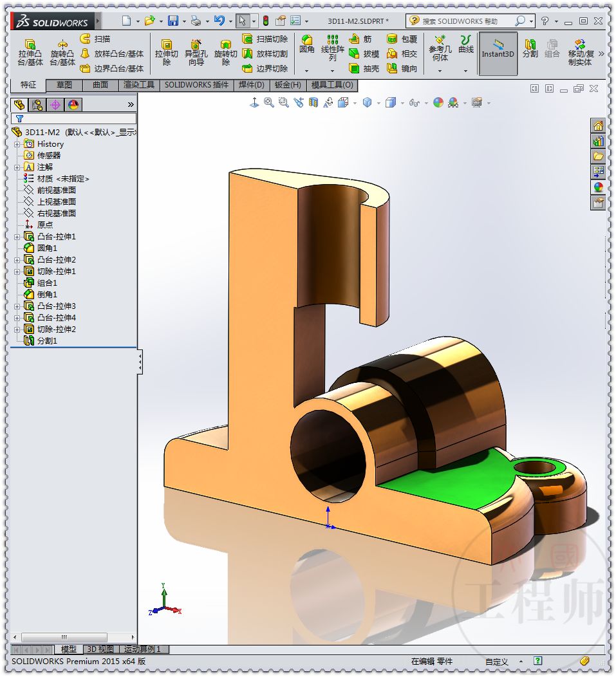Select the 材质 <未指定> item

[x=56, y=179]
